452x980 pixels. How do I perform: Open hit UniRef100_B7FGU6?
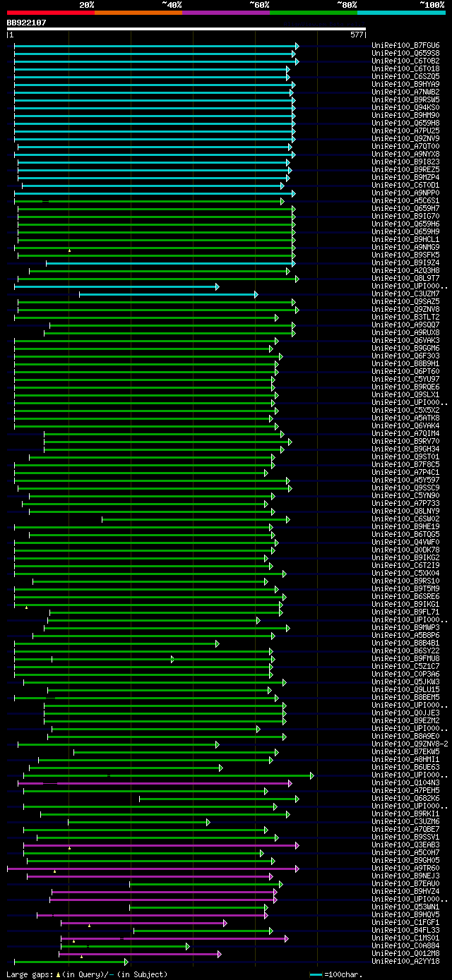coord(405,46)
